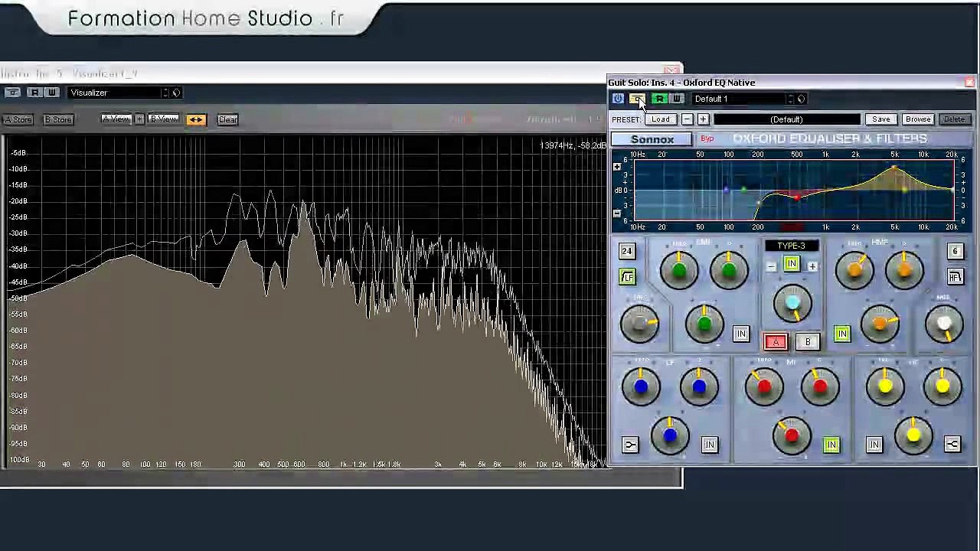Select the orange HMF peak node on EQ curve
This screenshot has height=551, width=980.
pyautogui.click(x=894, y=168)
